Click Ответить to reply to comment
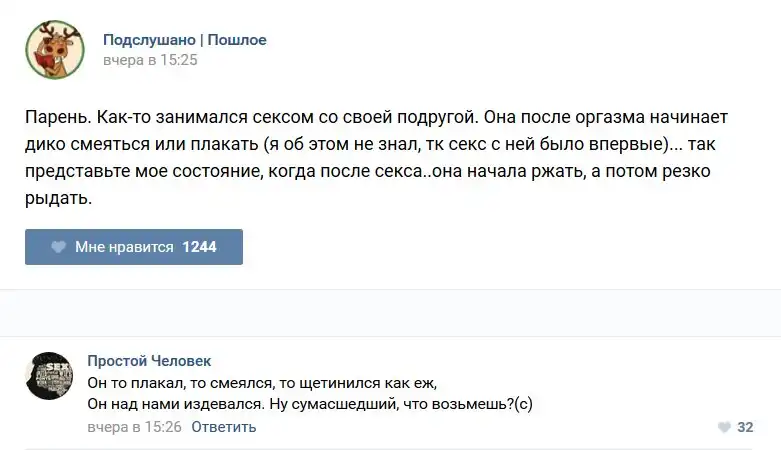This screenshot has width=781, height=450. click(224, 427)
